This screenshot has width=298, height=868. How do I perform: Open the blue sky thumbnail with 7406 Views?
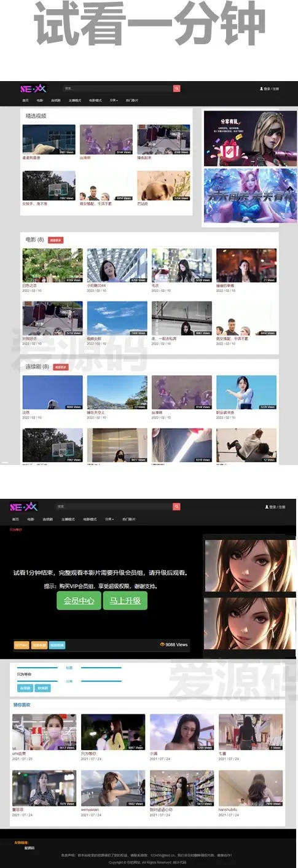(x=117, y=318)
